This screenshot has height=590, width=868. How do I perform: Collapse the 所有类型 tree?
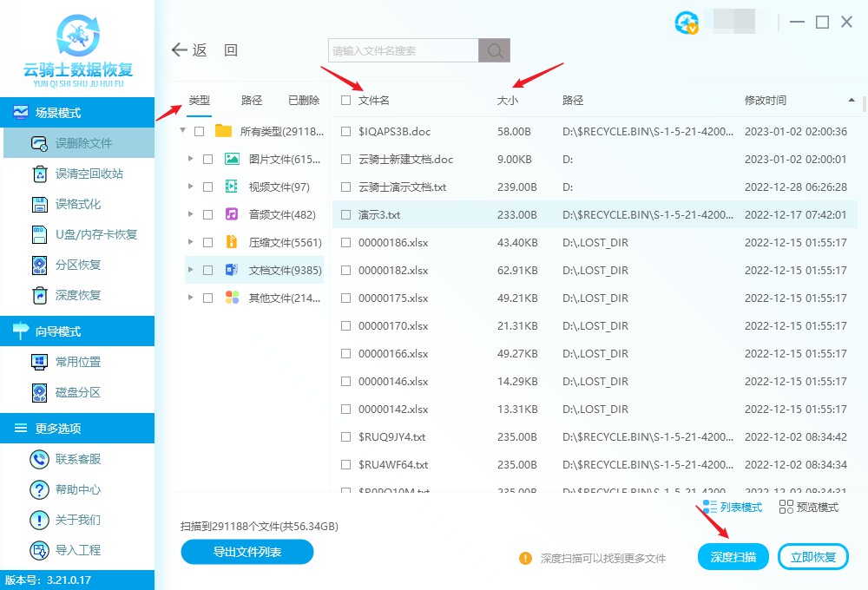pyautogui.click(x=182, y=130)
